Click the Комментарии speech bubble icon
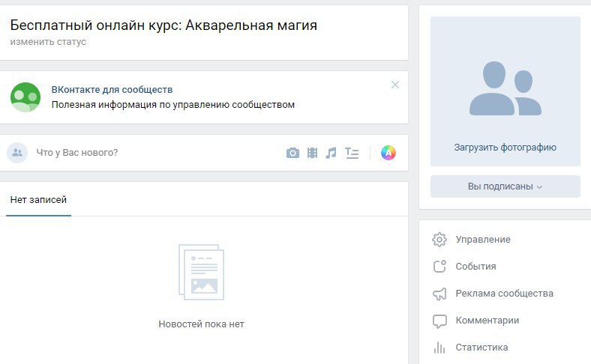591x364 pixels. point(439,321)
